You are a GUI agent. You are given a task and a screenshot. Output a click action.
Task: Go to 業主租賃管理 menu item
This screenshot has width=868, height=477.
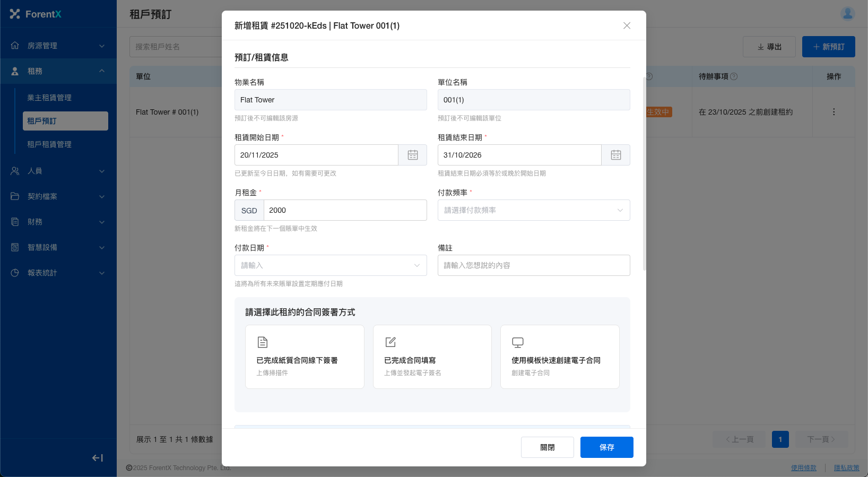(x=49, y=98)
